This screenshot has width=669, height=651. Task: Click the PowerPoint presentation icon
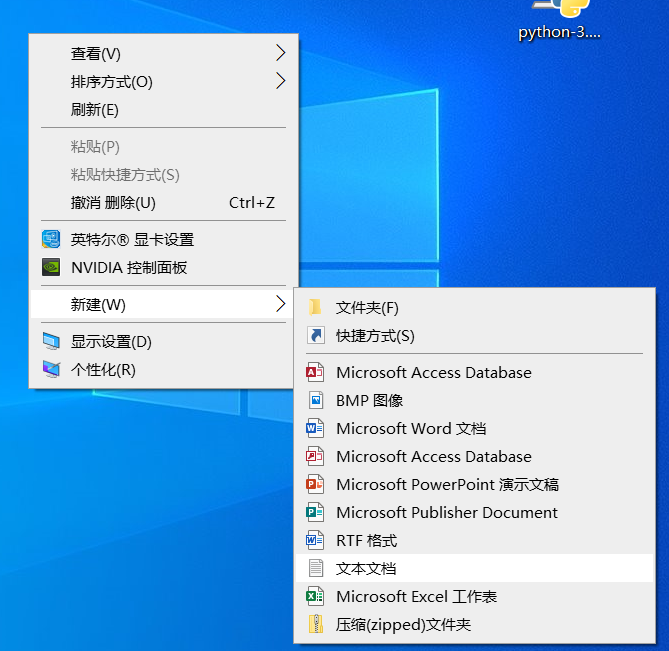(x=315, y=484)
